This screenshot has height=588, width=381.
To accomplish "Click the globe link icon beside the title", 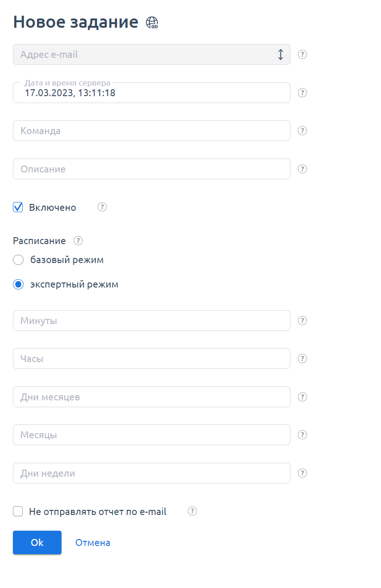I will [x=152, y=23].
